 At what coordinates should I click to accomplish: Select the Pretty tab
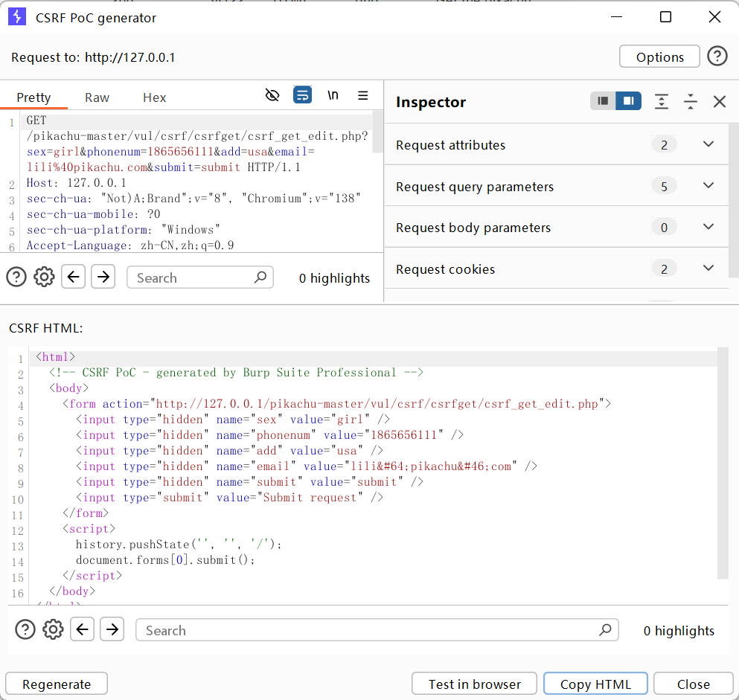pos(33,97)
